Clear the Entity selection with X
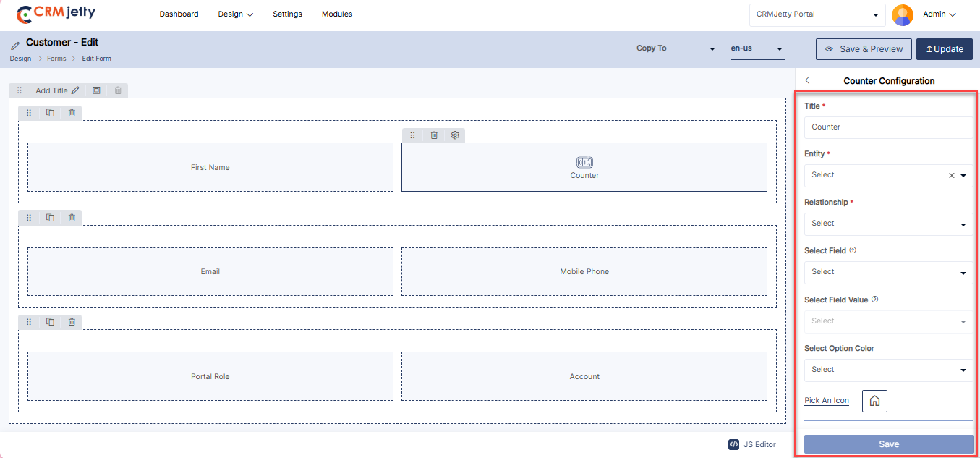 point(952,175)
